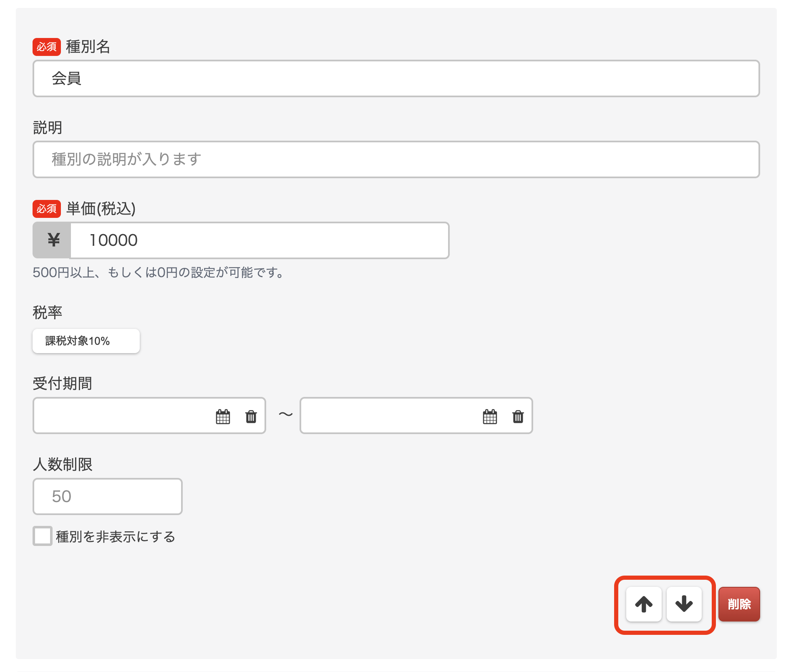Clear the start date with trash icon
This screenshot has height=672, width=786.
coord(251,417)
